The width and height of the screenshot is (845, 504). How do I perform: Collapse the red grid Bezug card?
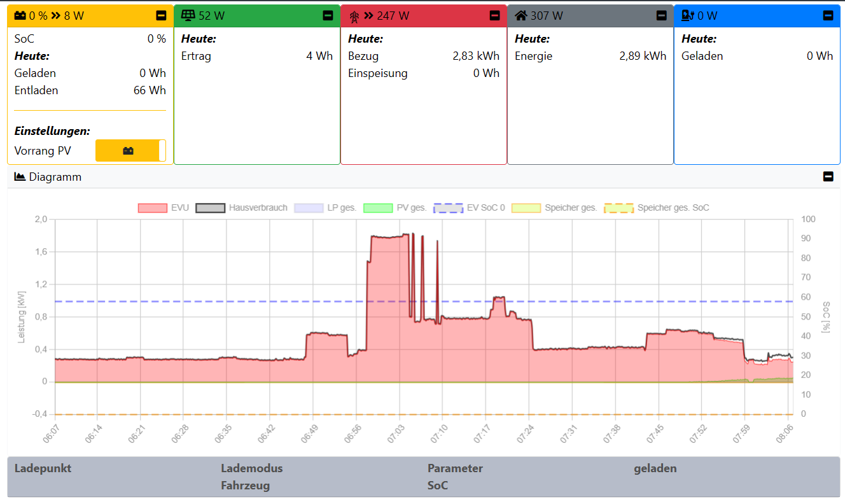point(494,16)
